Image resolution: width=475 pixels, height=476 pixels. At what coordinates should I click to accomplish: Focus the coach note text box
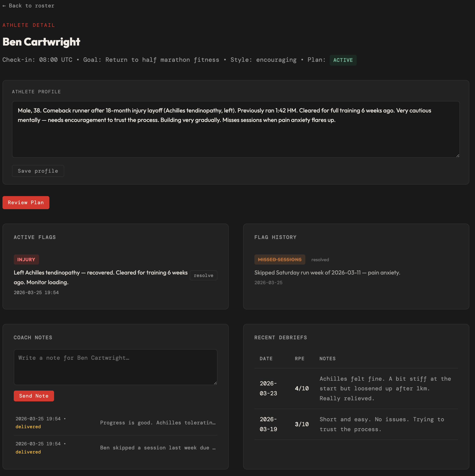115,367
